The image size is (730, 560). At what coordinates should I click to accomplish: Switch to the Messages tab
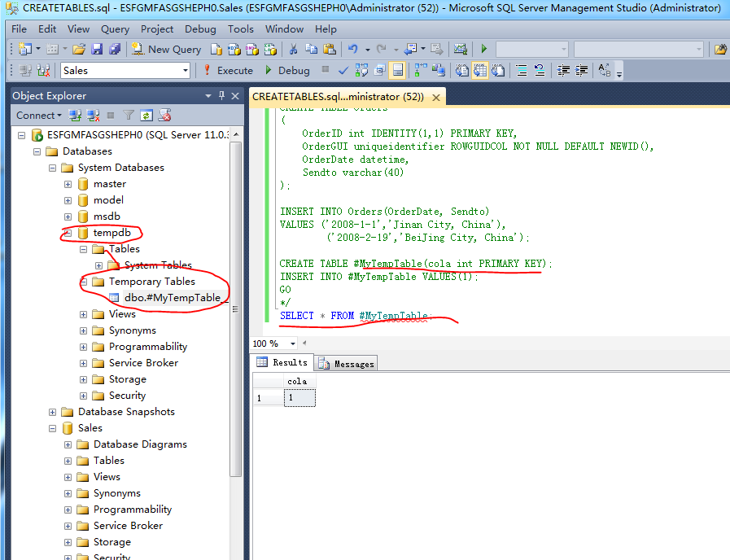pos(347,364)
